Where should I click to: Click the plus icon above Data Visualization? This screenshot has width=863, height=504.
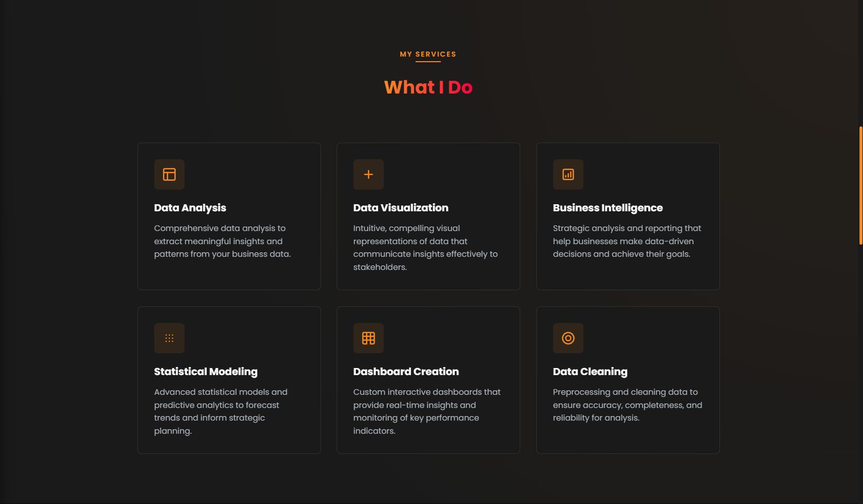tap(369, 174)
